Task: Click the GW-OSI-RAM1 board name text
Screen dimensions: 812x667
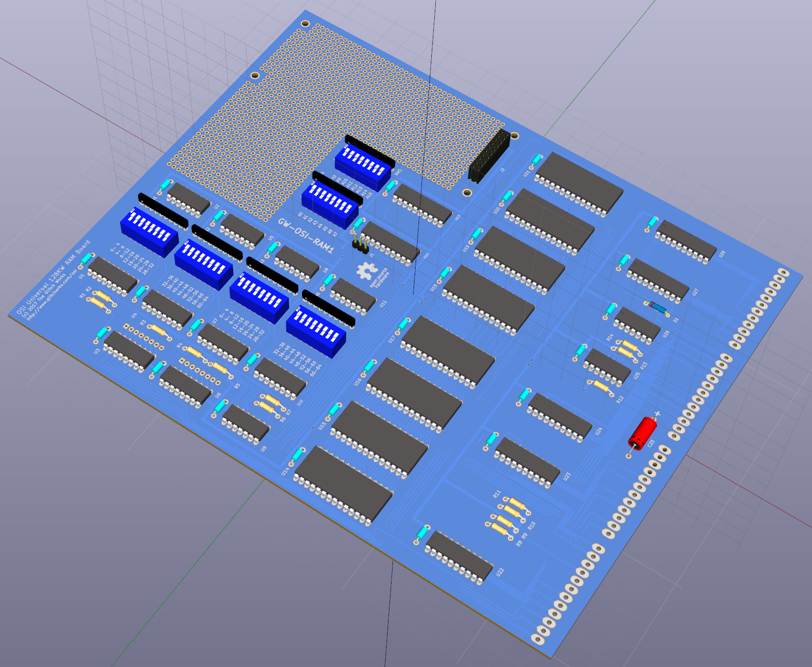Action: pyautogui.click(x=305, y=236)
